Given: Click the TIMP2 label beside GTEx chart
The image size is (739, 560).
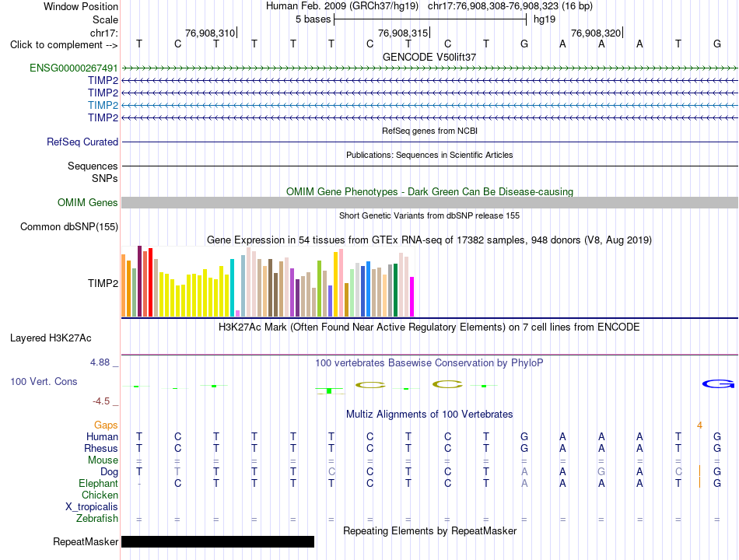Looking at the screenshot, I should (x=103, y=283).
